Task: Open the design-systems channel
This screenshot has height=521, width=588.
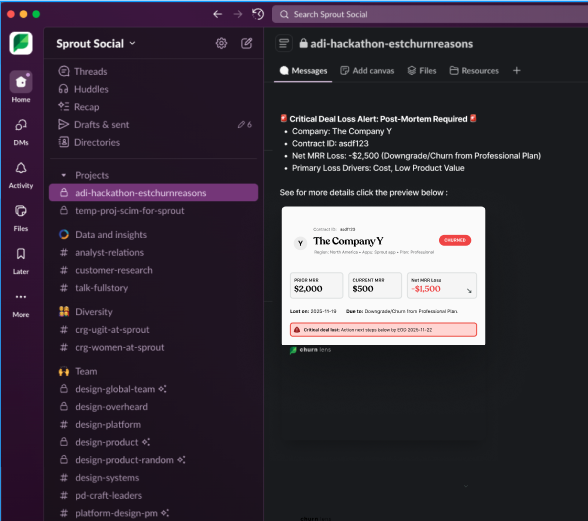Action: pos(154,478)
